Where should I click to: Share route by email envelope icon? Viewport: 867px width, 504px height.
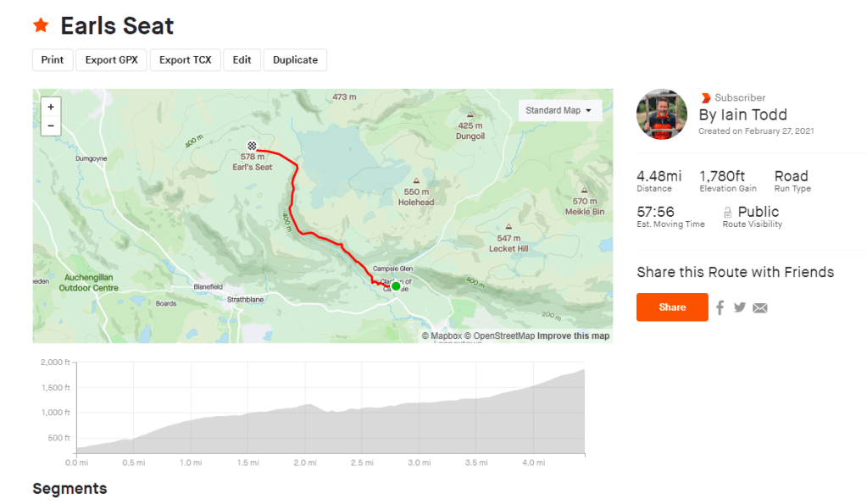(x=760, y=307)
